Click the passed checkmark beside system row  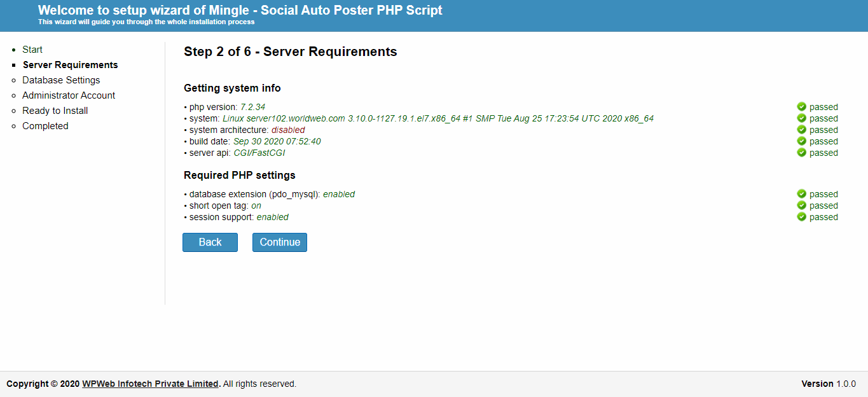point(802,118)
